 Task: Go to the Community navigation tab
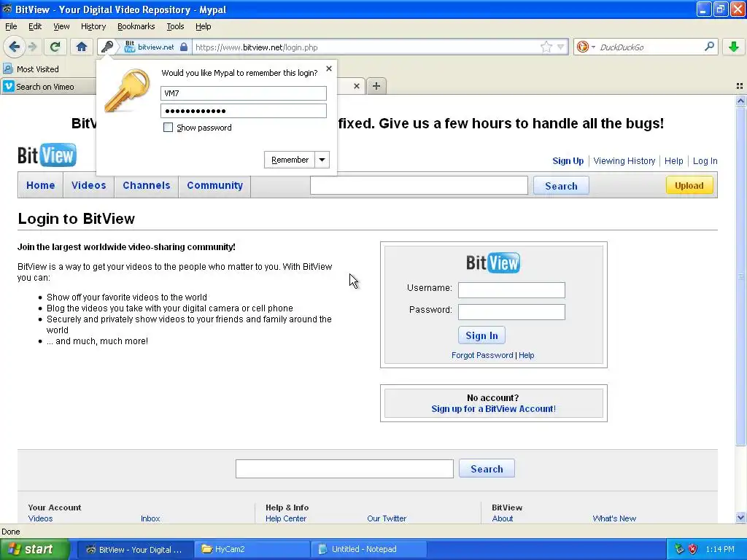coord(215,185)
